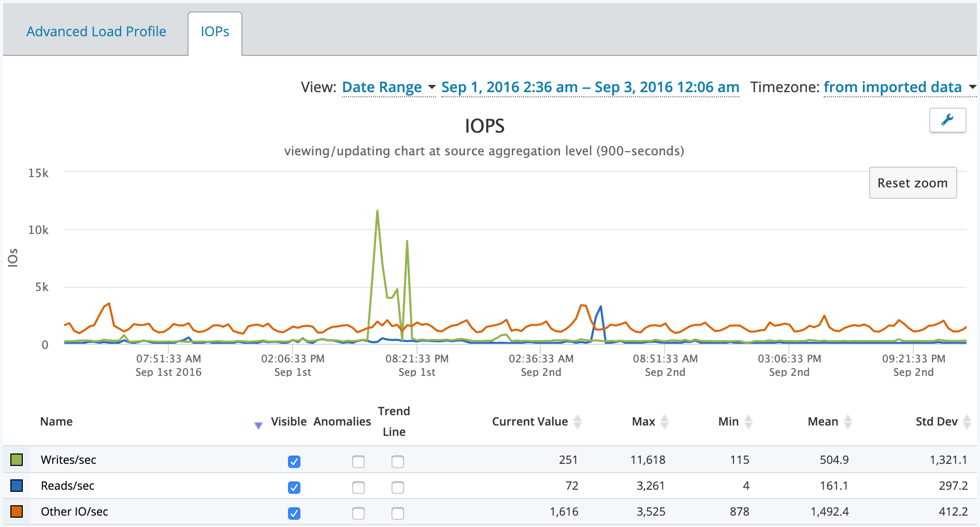Click the Reads/sec Max value 3,261

pyautogui.click(x=651, y=486)
